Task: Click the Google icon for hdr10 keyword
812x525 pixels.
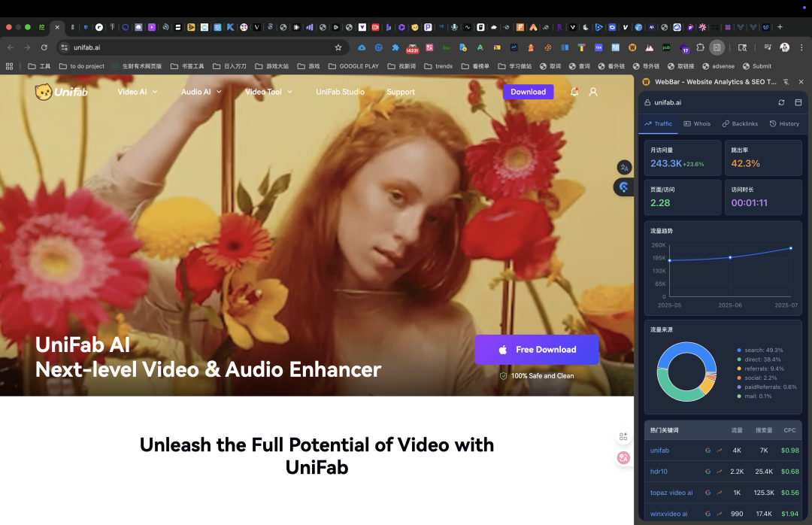Action: click(x=707, y=472)
